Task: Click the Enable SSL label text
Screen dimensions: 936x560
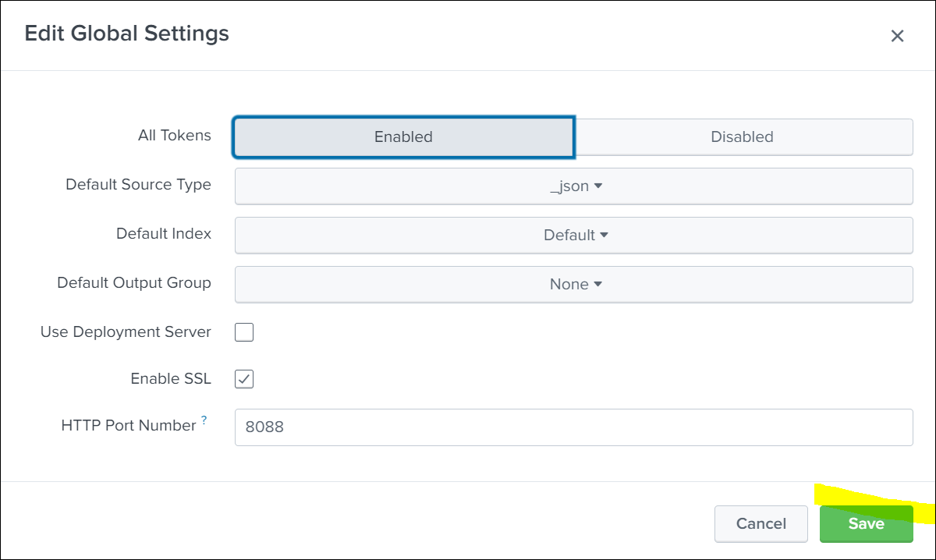Action: (171, 379)
